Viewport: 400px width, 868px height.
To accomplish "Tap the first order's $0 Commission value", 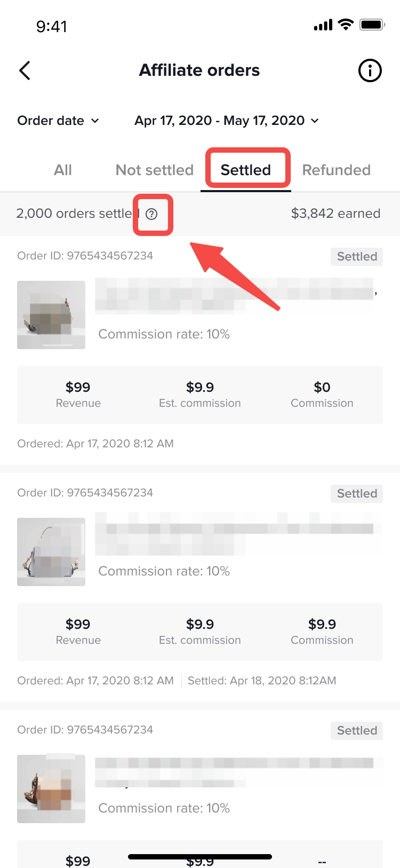I will click(x=322, y=388).
